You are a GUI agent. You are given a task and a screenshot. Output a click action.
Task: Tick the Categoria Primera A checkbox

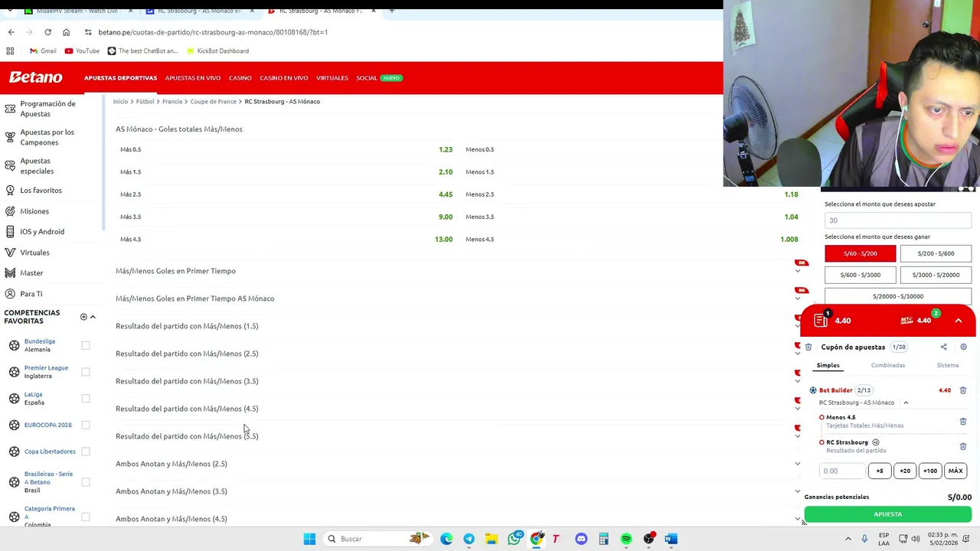(86, 517)
